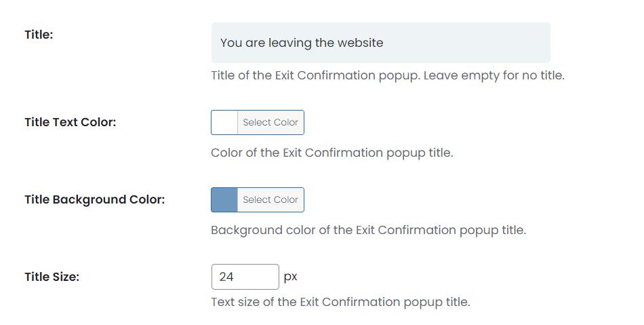
Task: Place cursor after "website" in the Title field
Action: coord(384,43)
